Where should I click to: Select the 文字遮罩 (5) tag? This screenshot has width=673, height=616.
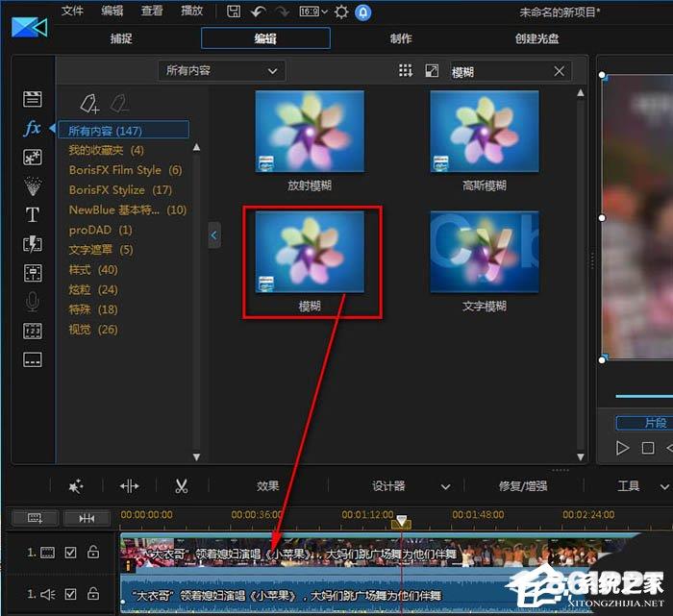(x=101, y=250)
